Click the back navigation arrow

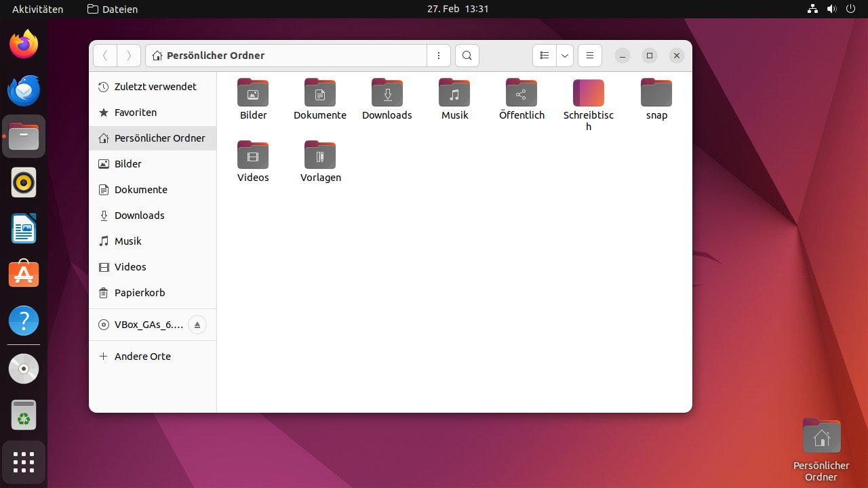pos(104,56)
